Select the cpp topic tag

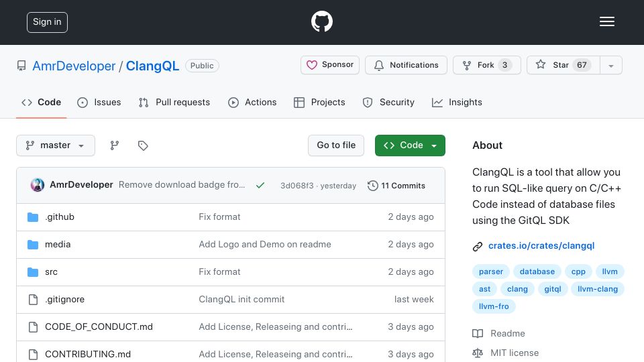[x=578, y=271]
